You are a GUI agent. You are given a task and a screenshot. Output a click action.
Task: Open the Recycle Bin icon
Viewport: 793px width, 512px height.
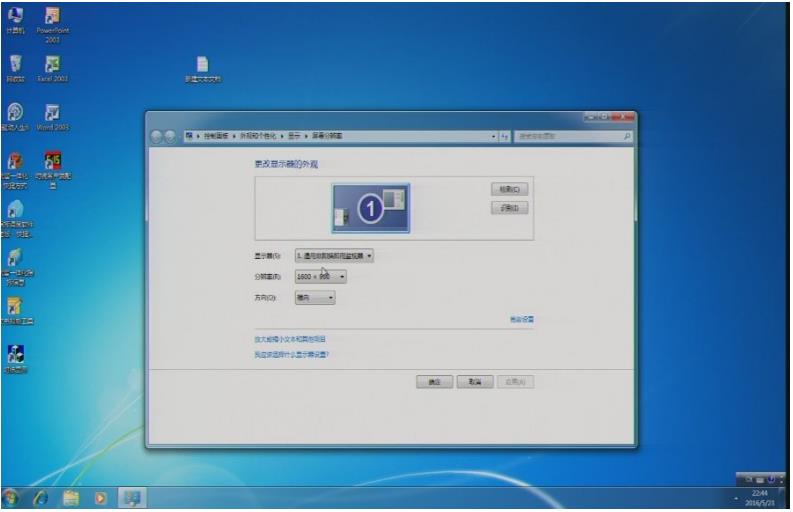point(16,64)
